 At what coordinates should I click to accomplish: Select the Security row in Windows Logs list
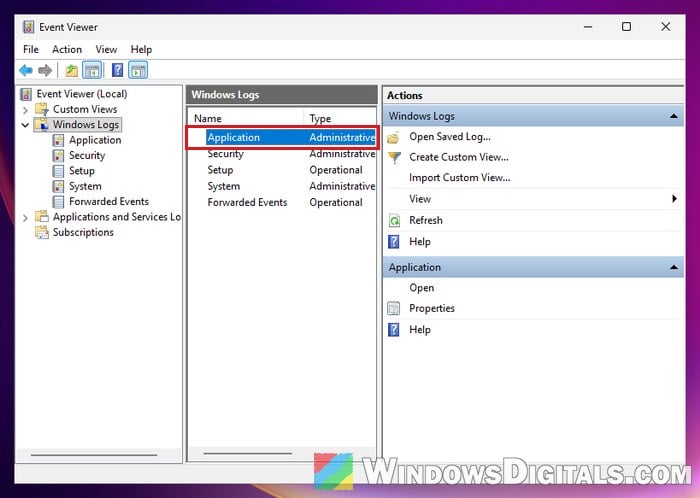(x=282, y=154)
